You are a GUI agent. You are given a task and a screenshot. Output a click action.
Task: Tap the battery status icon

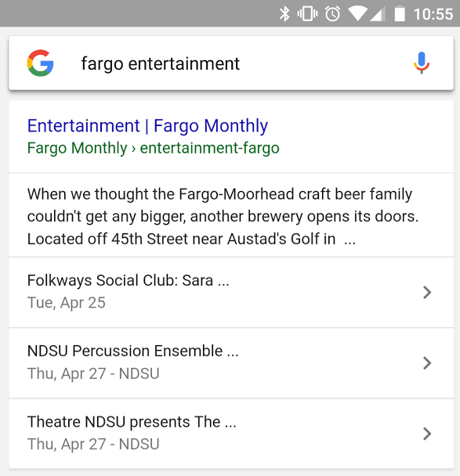[x=400, y=14]
